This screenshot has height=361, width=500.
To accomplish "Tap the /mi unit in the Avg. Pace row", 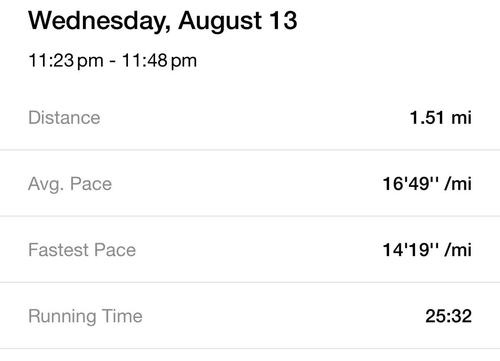I will pyautogui.click(x=458, y=184).
